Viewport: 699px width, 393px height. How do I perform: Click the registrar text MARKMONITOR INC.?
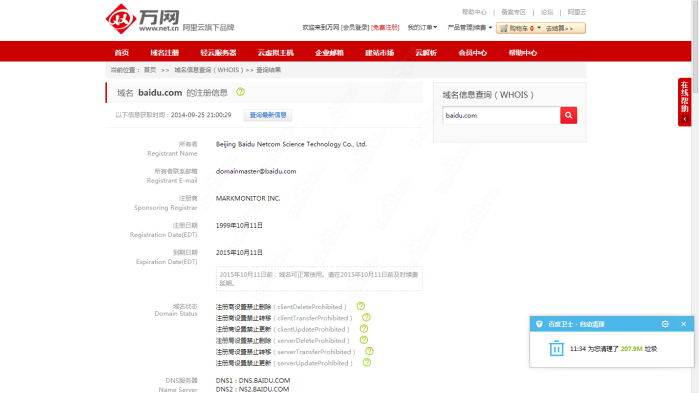248,198
